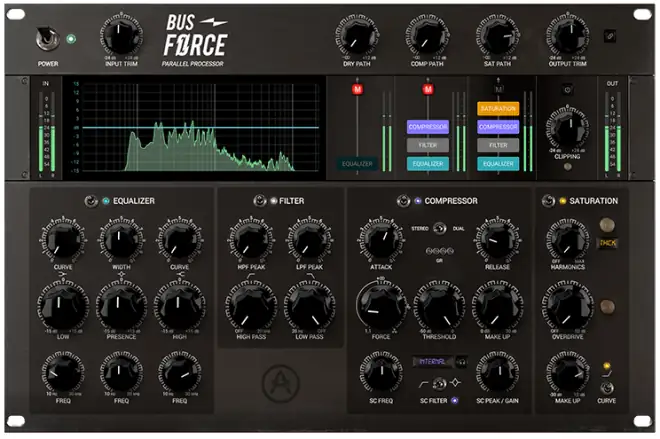Mute the Sat Path with its M button

498,89
